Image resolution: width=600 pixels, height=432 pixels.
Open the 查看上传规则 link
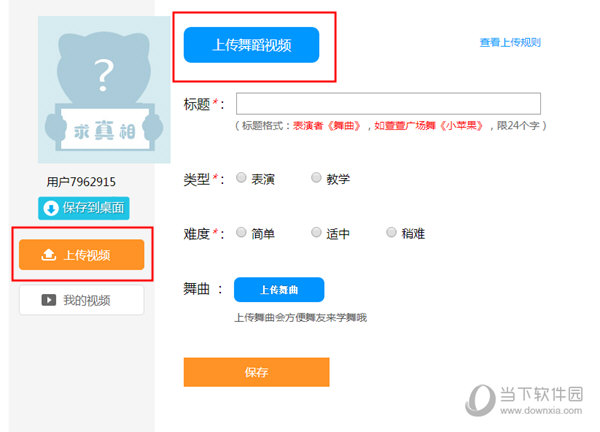(510, 43)
